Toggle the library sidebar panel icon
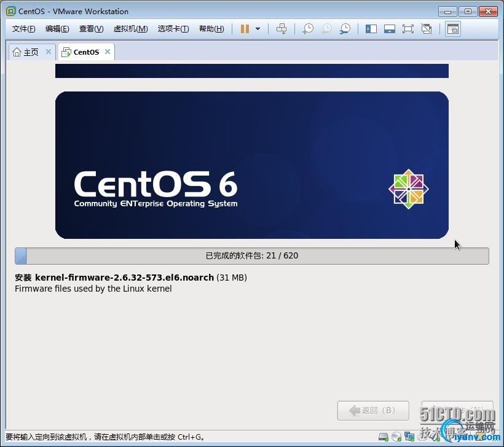This screenshot has height=447, width=504. tap(371, 29)
